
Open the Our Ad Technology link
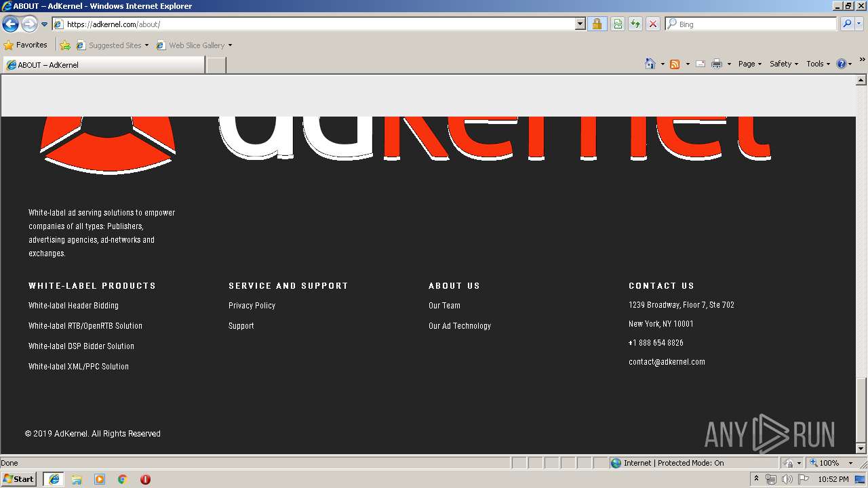click(460, 326)
